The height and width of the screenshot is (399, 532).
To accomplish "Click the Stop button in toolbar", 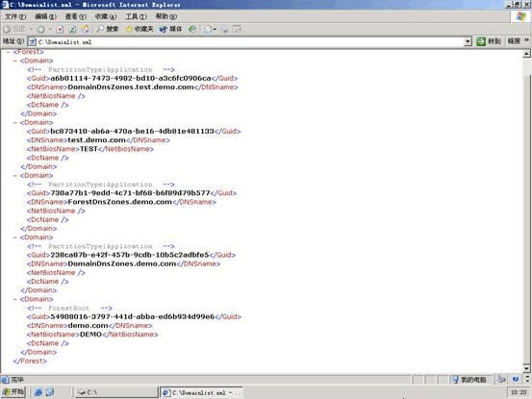I will click(x=60, y=30).
